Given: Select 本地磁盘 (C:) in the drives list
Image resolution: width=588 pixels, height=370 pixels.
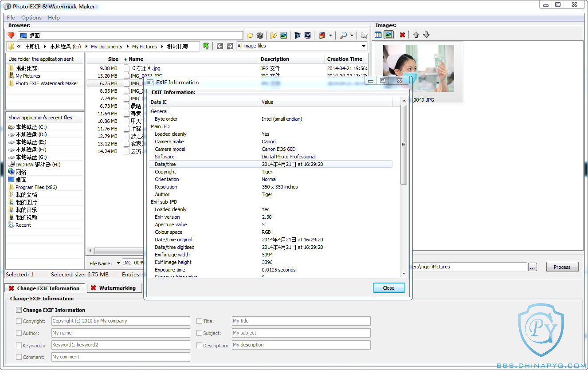Looking at the screenshot, I should pyautogui.click(x=31, y=127).
